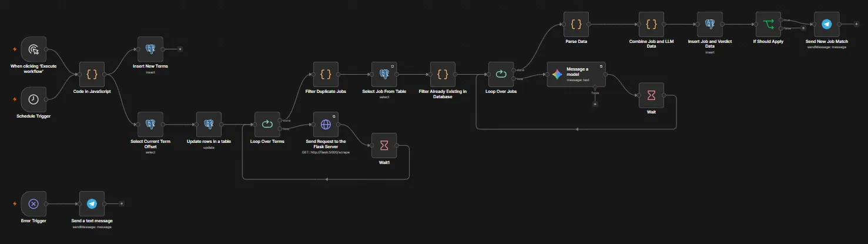Image resolution: width=868 pixels, height=244 pixels.
Task: Select the Schedule Trigger clock node
Action: [x=33, y=99]
